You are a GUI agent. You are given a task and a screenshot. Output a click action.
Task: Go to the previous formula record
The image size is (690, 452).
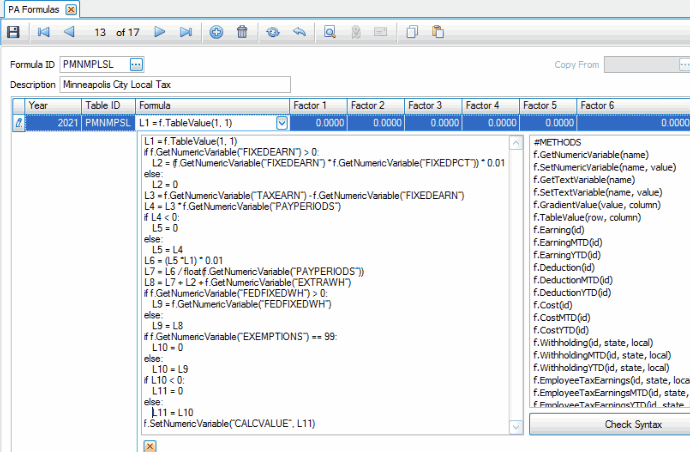click(x=69, y=32)
